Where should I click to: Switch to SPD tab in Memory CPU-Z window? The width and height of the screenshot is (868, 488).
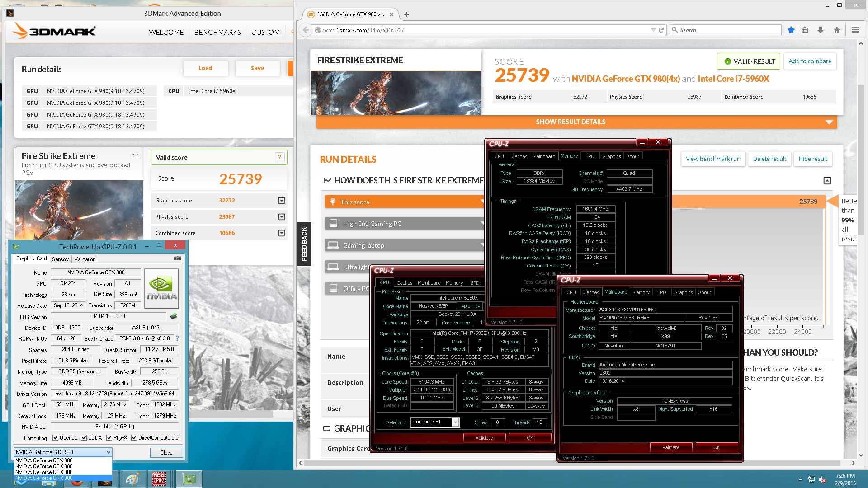coord(590,156)
